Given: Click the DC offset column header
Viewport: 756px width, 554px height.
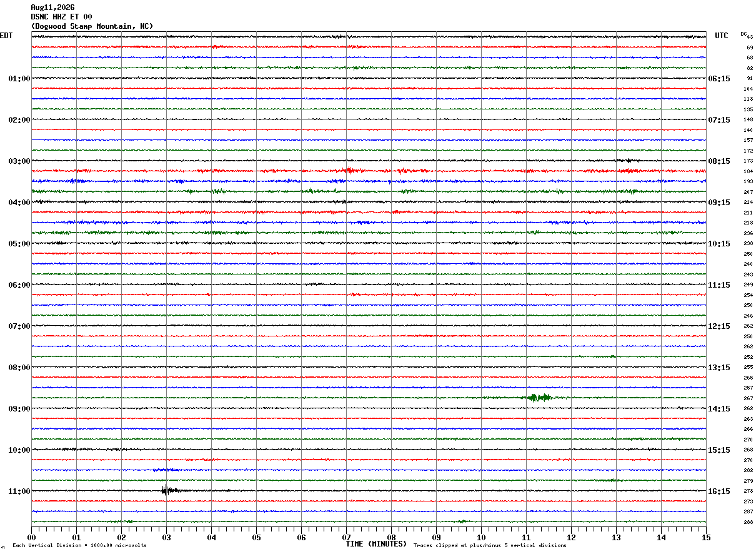Looking at the screenshot, I should [x=744, y=34].
